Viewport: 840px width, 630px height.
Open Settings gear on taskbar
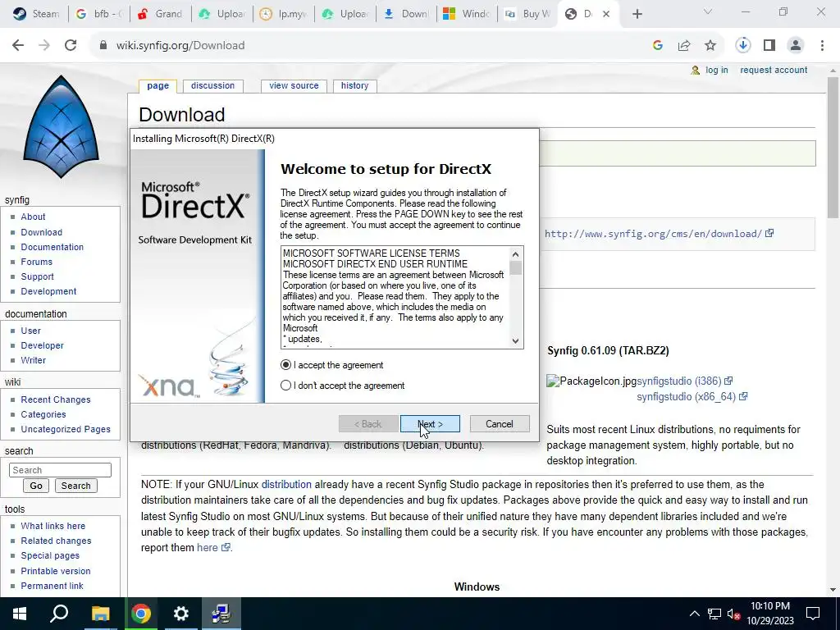click(x=181, y=614)
